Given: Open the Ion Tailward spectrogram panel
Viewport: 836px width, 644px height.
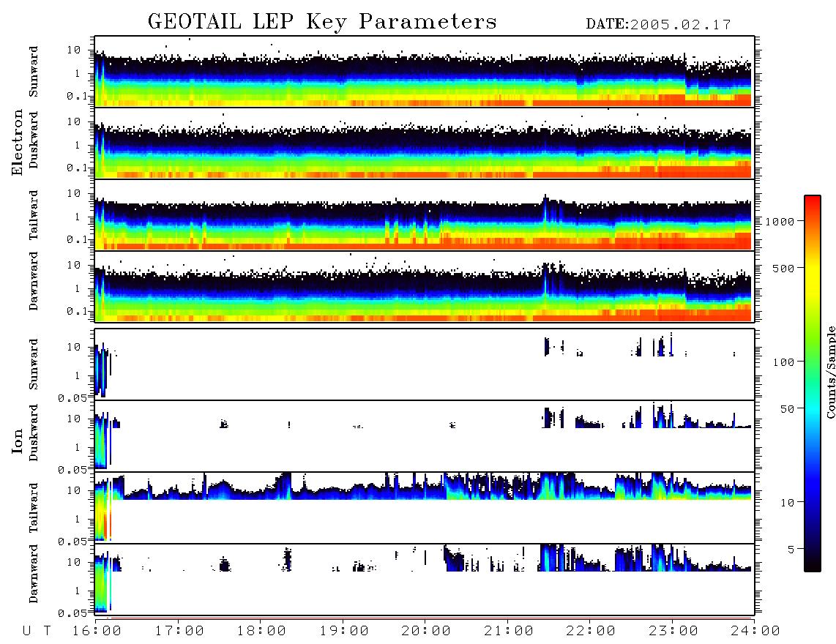Looking at the screenshot, I should (425, 508).
